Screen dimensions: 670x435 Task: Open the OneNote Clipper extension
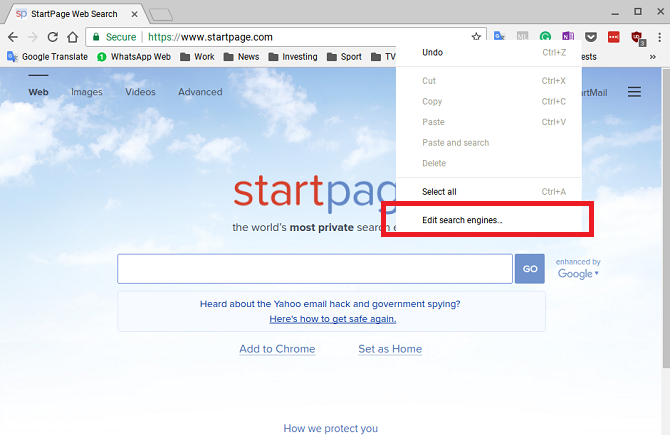coord(568,36)
